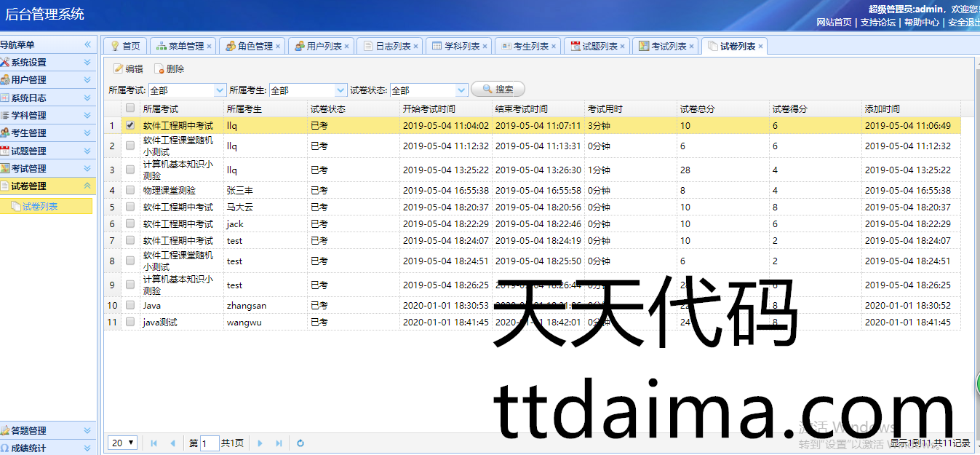Check the checkbox for the zhangsan row
The width and height of the screenshot is (980, 455).
130,305
